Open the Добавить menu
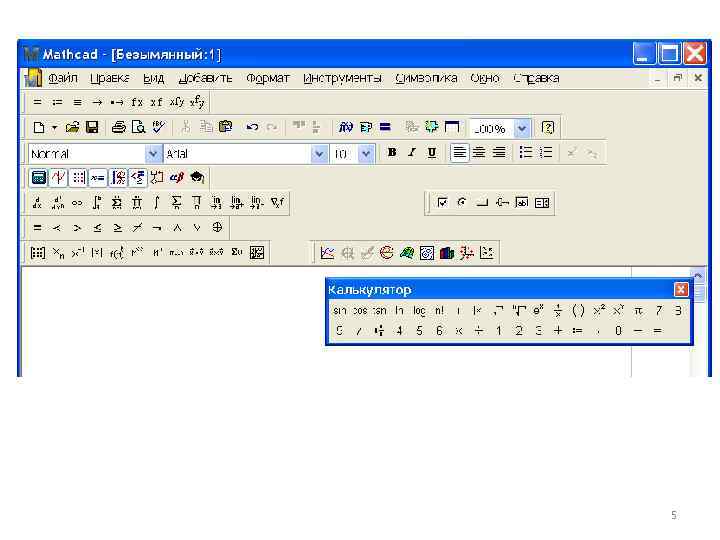 click(206, 79)
